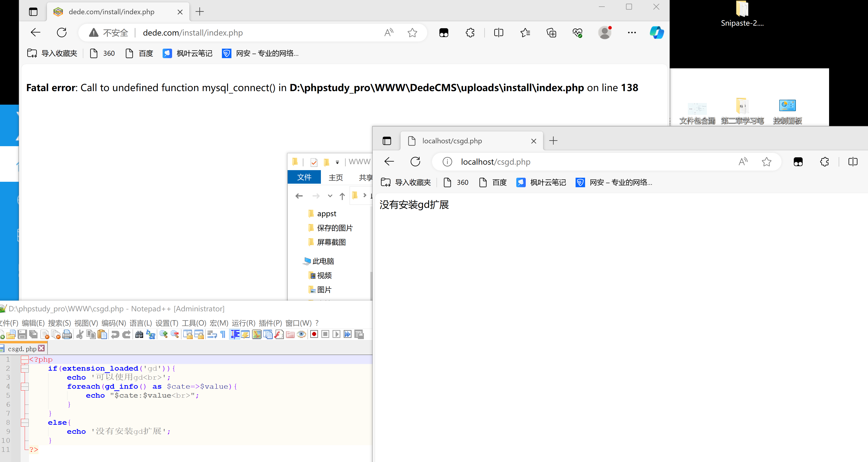Select the 文件 ribbon tab in Explorer
Screen dimensions: 868x462
[304, 177]
